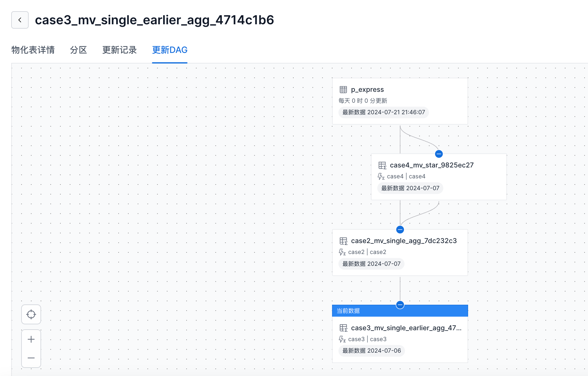Viewport: 588px width, 376px height.
Task: Go to the 更新记录 tab
Action: pos(120,50)
